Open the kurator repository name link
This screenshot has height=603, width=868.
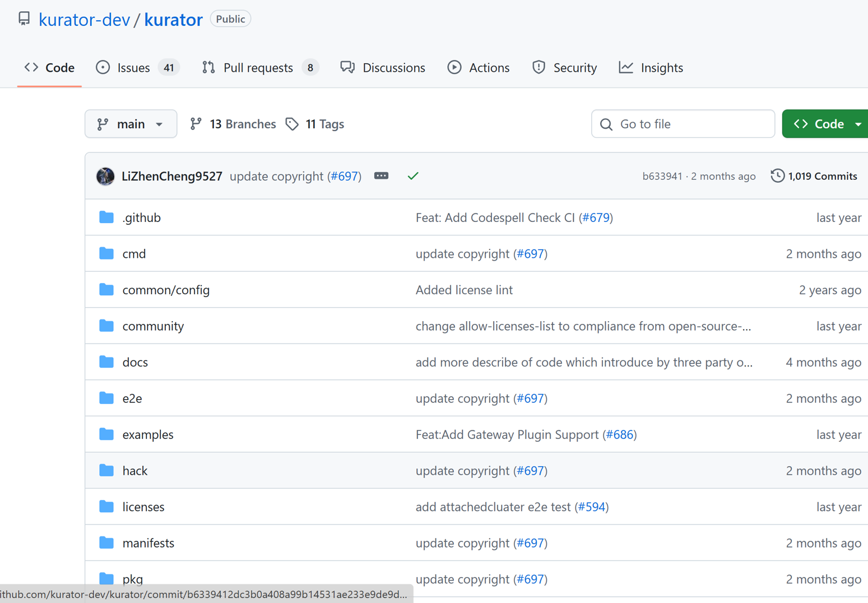pos(173,20)
